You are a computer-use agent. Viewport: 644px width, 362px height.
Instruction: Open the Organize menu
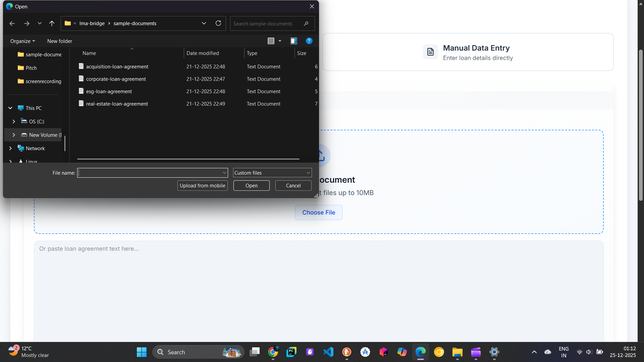click(22, 41)
